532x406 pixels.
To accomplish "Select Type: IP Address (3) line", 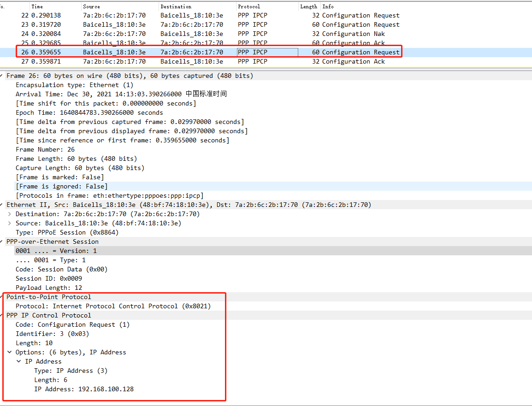I will pos(71,371).
